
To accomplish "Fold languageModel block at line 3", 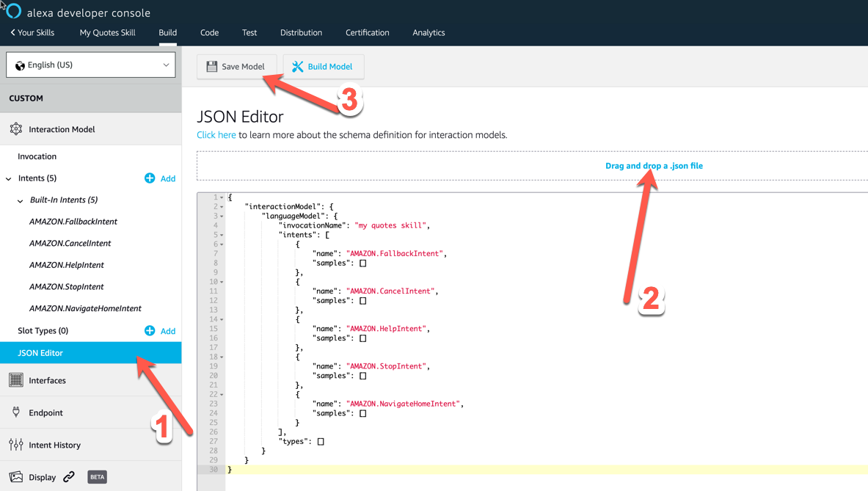I will (x=222, y=217).
